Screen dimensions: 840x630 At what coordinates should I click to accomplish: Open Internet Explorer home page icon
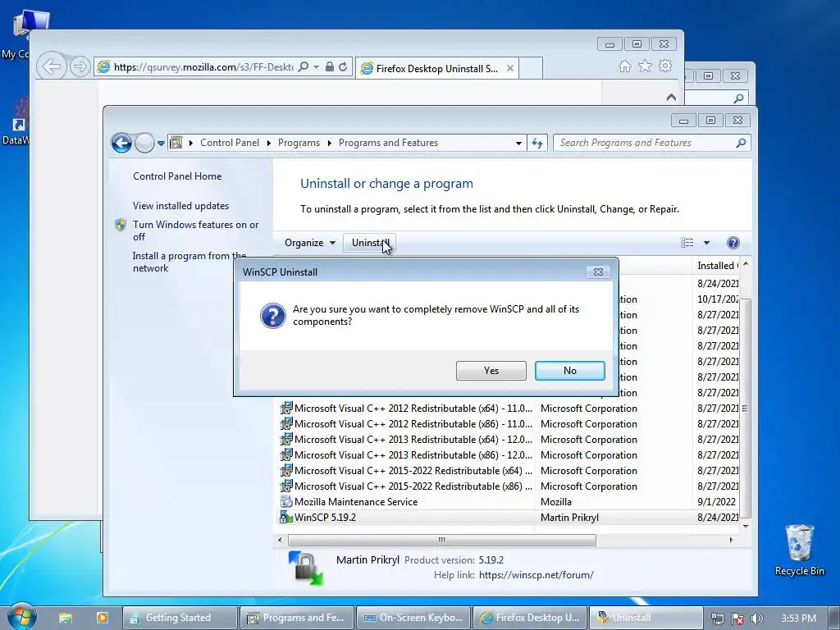(x=624, y=66)
